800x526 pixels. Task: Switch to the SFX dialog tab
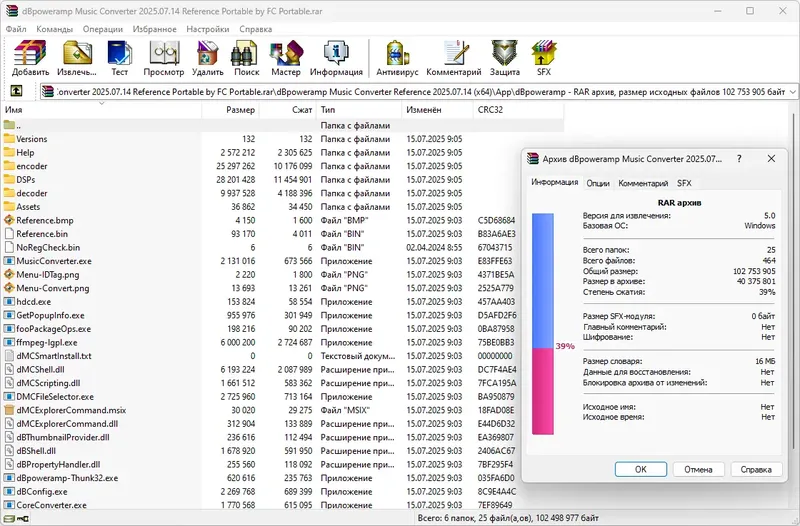[684, 183]
